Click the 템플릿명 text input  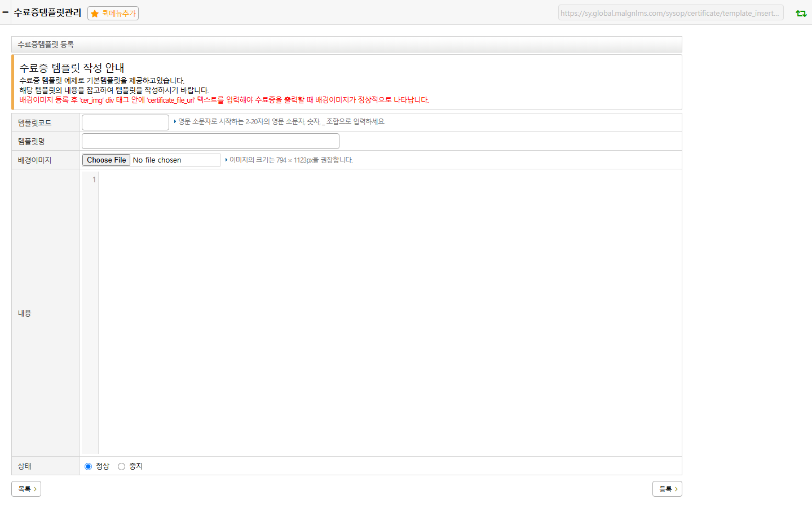tap(210, 141)
